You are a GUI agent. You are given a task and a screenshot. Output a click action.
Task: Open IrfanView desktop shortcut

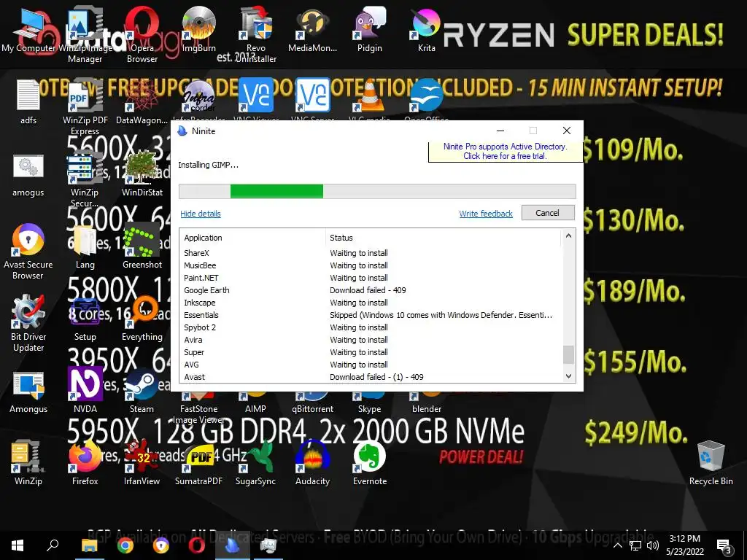tap(142, 462)
